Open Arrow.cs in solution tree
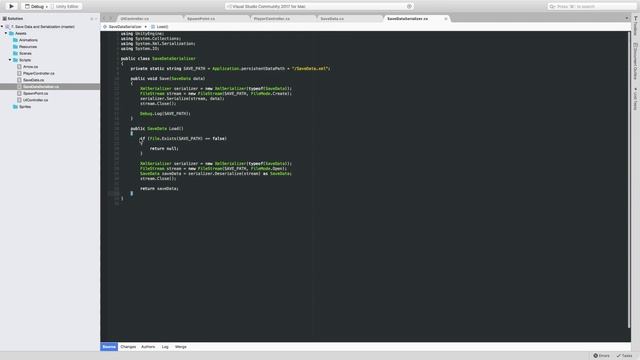640x360 pixels. coord(31,67)
